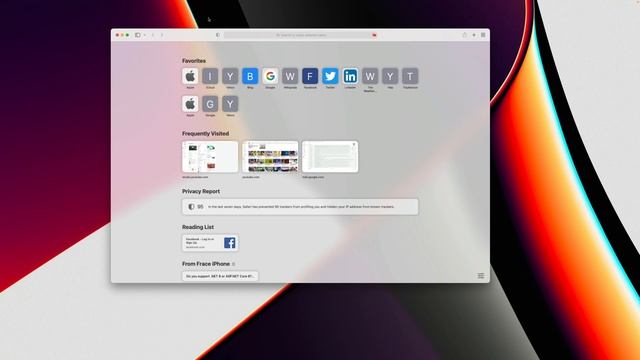The image size is (640, 360).
Task: Open the studio.youtube.com frequently visited thumbnail
Action: point(210,157)
